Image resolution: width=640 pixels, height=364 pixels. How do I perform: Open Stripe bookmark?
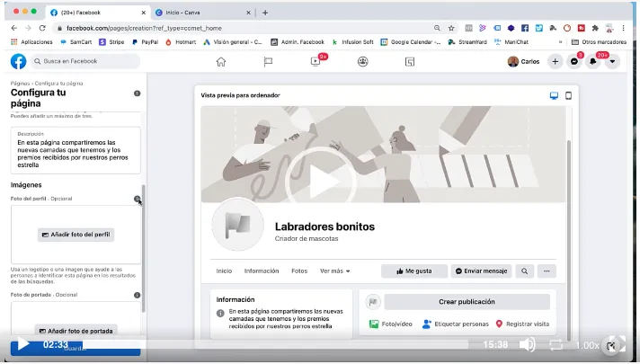click(x=111, y=42)
